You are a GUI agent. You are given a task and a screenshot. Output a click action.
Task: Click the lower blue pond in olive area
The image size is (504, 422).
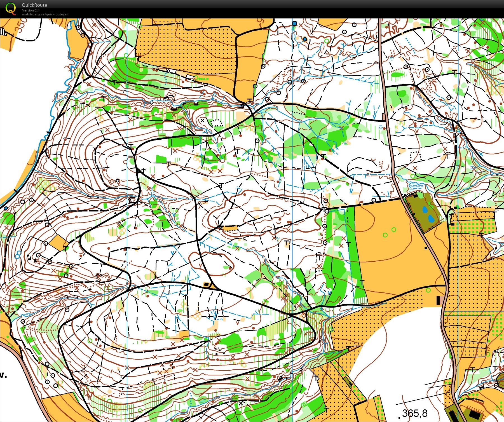click(431, 218)
